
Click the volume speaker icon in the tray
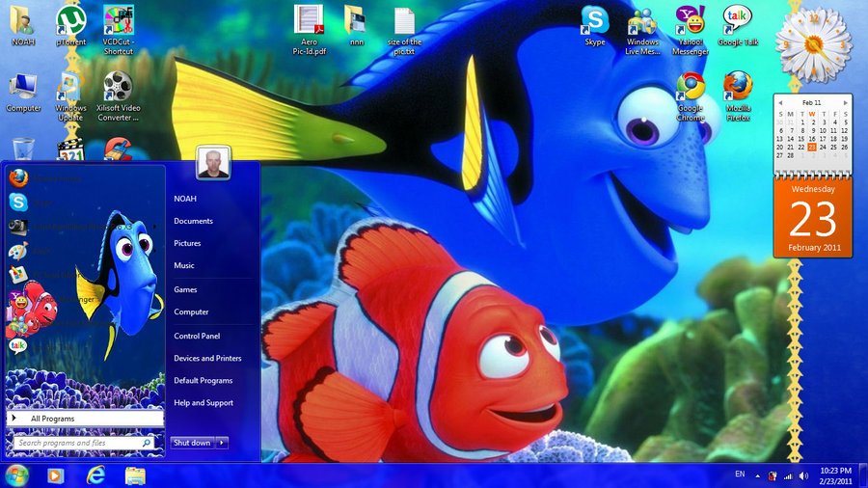pyautogui.click(x=803, y=475)
